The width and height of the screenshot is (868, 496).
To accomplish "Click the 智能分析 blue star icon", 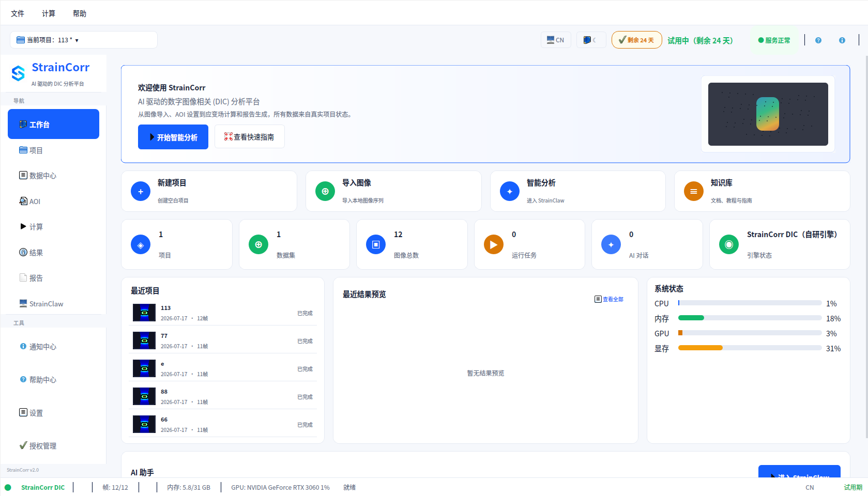I will click(x=510, y=191).
